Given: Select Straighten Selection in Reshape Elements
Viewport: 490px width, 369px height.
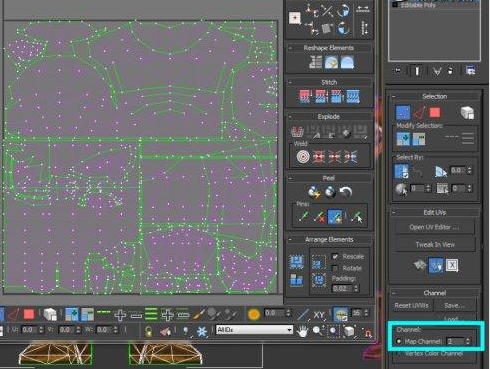Looking at the screenshot, I should coord(315,62).
